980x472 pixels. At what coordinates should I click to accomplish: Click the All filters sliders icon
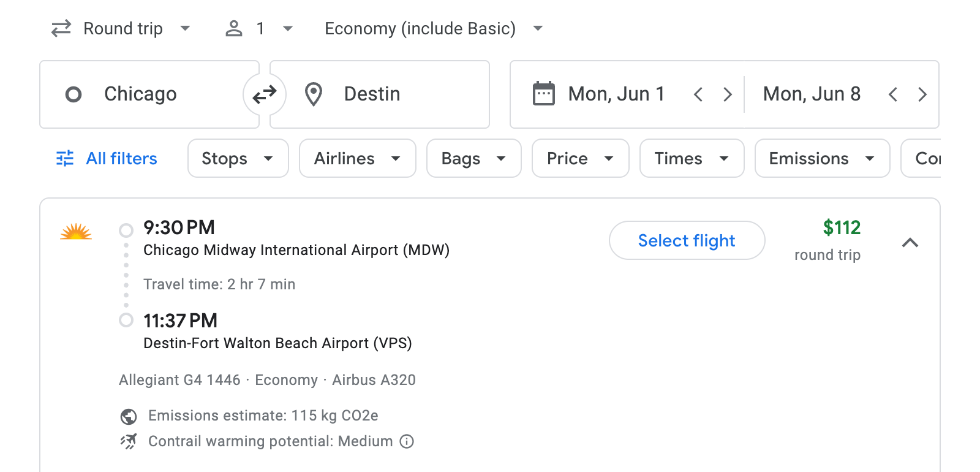coord(64,158)
